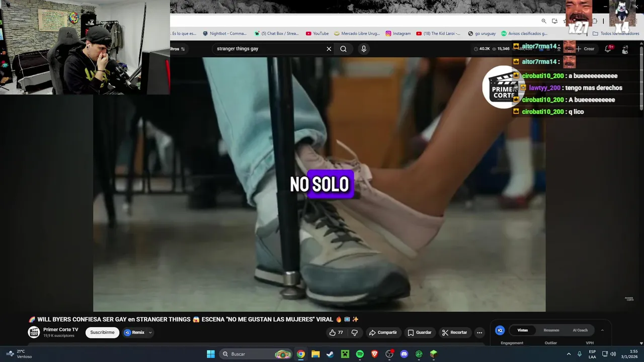644x362 pixels.
Task: Open Brave browser from taskbar
Action: (374, 354)
